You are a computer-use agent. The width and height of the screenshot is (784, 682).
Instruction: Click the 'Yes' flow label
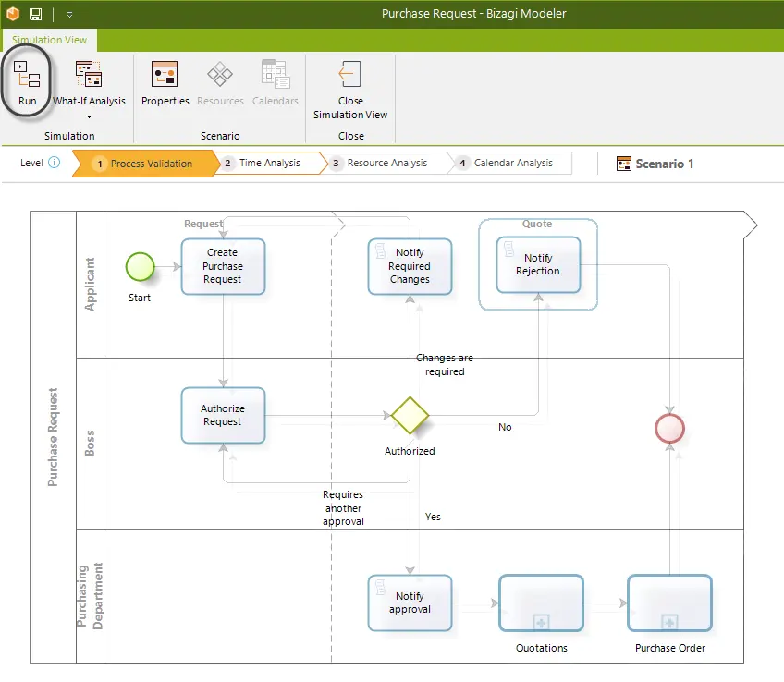click(433, 517)
